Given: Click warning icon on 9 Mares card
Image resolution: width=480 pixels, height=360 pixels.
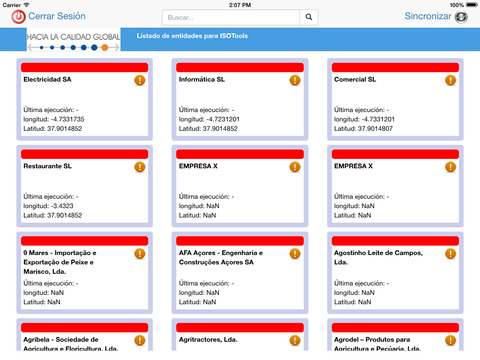Looking at the screenshot, I should pos(140,254).
